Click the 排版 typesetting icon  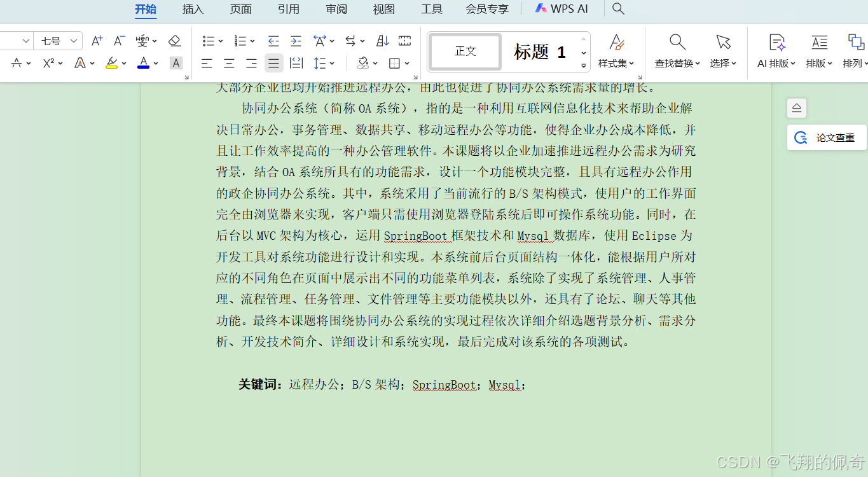[819, 43]
